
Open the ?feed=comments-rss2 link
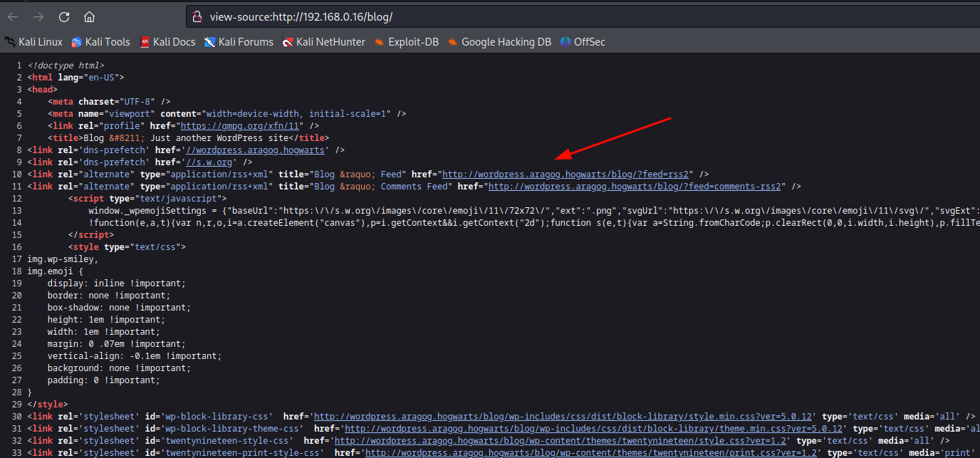(x=636, y=186)
